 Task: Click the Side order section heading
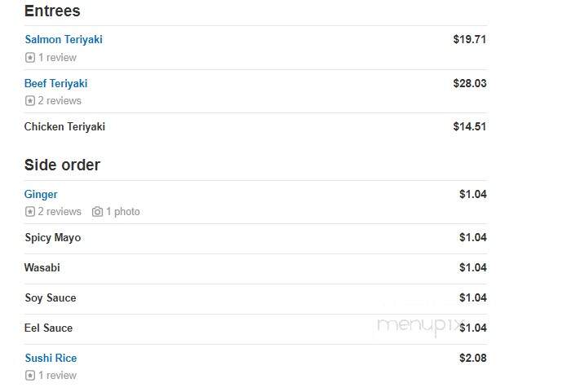pyautogui.click(x=62, y=165)
